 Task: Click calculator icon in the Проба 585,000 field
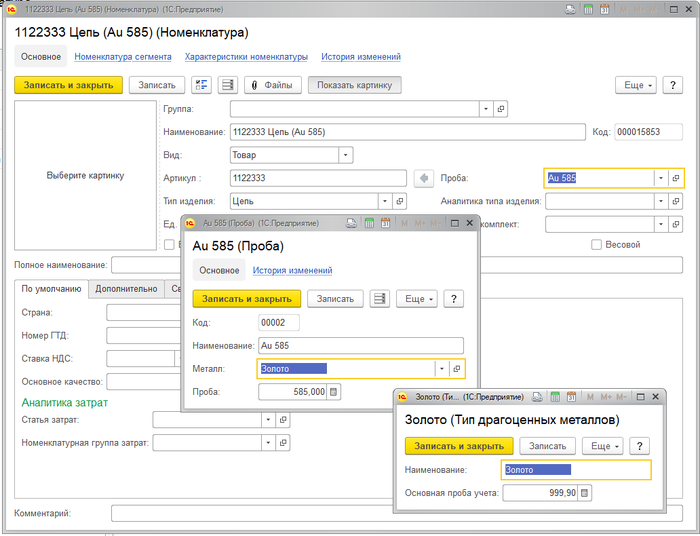click(x=334, y=392)
